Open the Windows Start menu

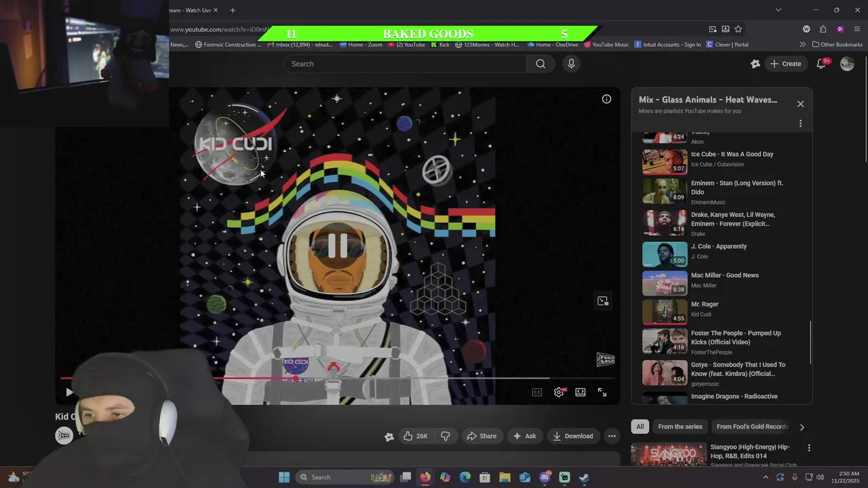[284, 477]
